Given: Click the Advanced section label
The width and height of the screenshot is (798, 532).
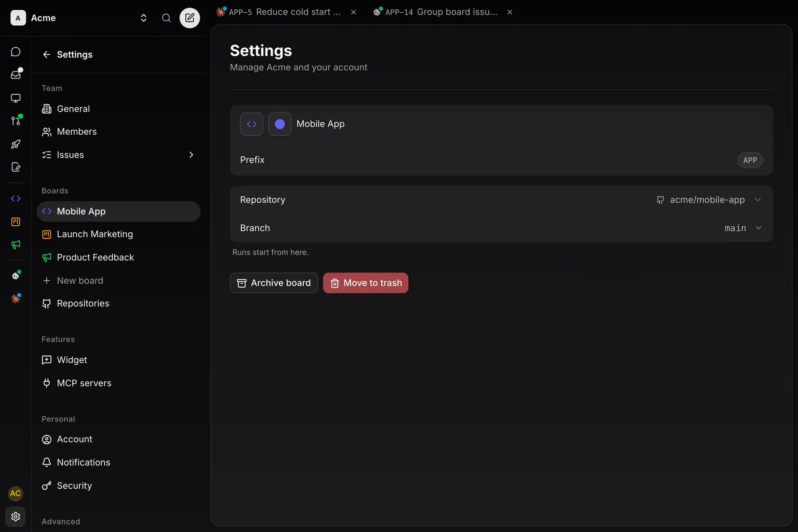Looking at the screenshot, I should (61, 522).
